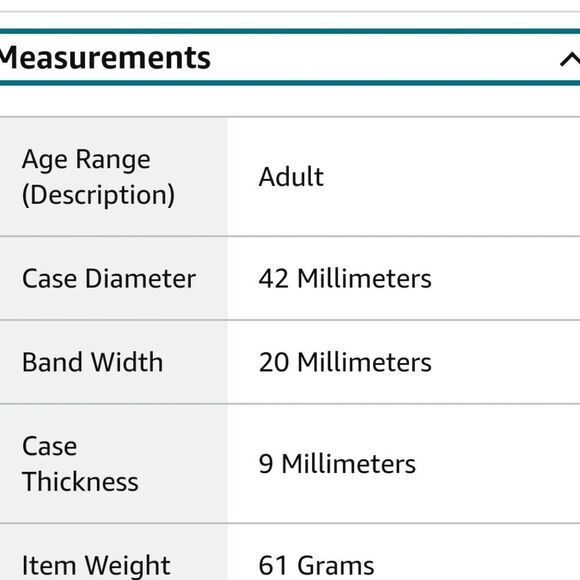The image size is (580, 580).
Task: Click the 61 Grams value
Action: (x=316, y=565)
